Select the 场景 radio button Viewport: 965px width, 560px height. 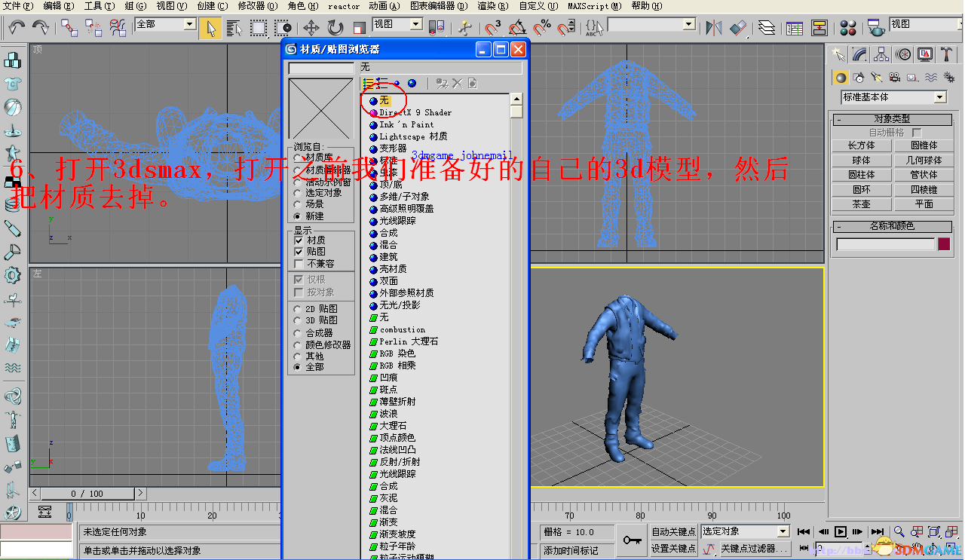pos(297,204)
